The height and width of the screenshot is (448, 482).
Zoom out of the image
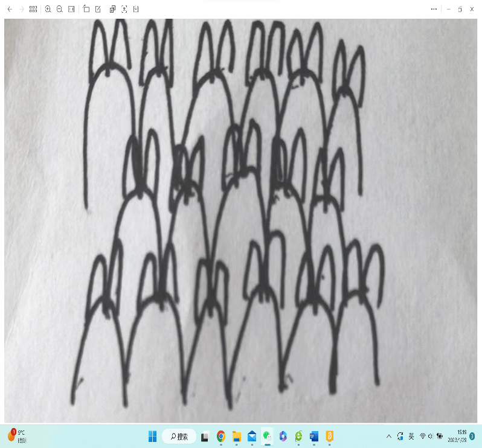60,9
